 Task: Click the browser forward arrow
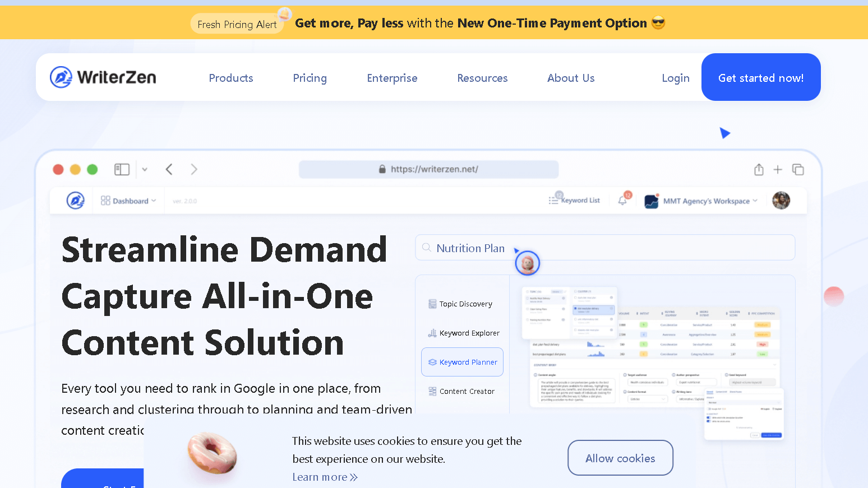coord(194,169)
